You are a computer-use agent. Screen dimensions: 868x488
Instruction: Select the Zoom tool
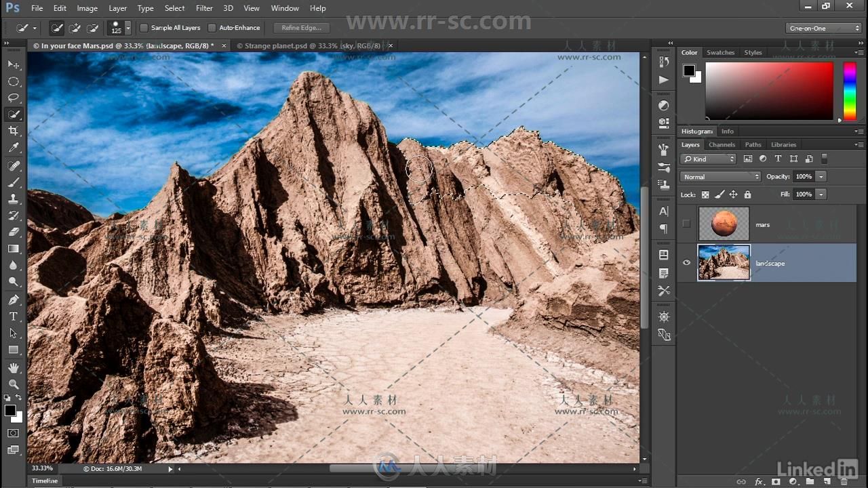[14, 384]
